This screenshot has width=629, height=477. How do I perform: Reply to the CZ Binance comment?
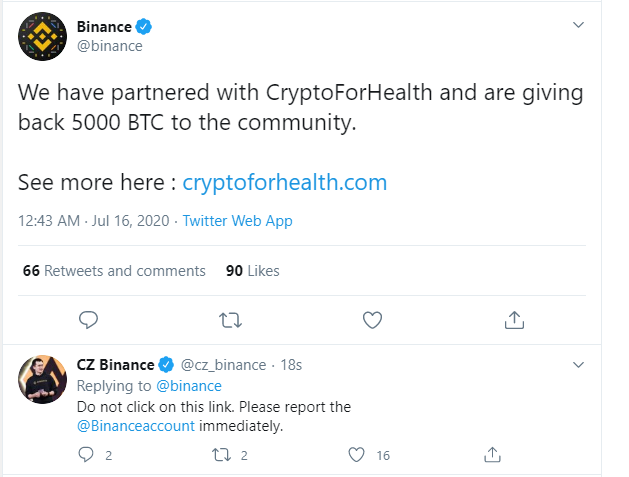85,455
